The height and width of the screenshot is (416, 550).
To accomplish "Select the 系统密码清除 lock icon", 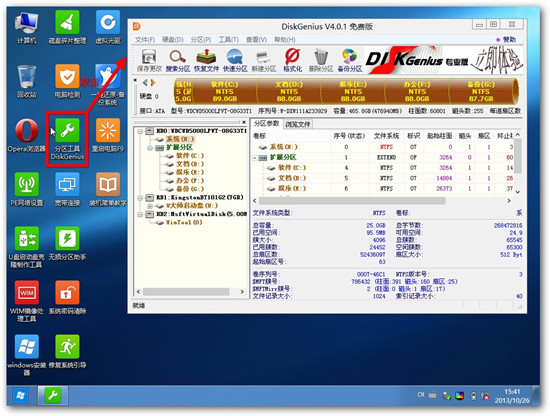I will 67,297.
